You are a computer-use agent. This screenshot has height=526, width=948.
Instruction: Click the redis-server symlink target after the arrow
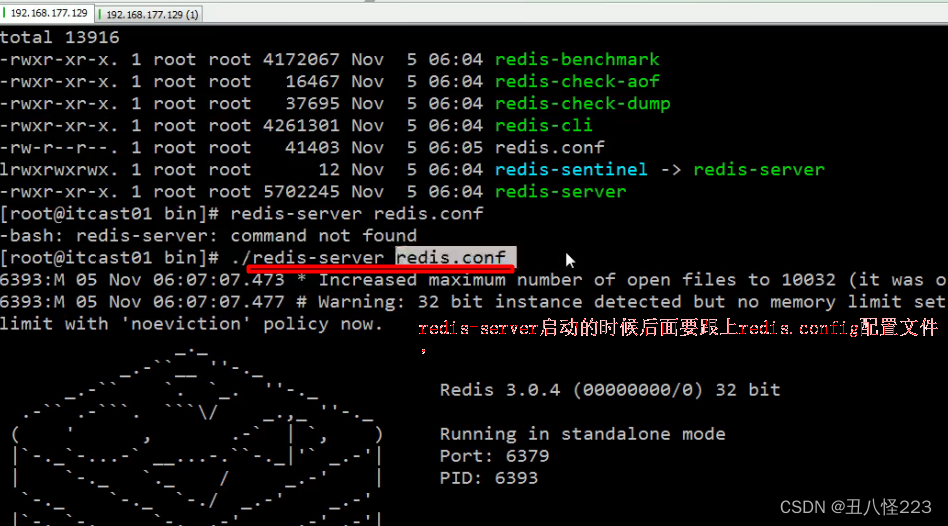[759, 169]
